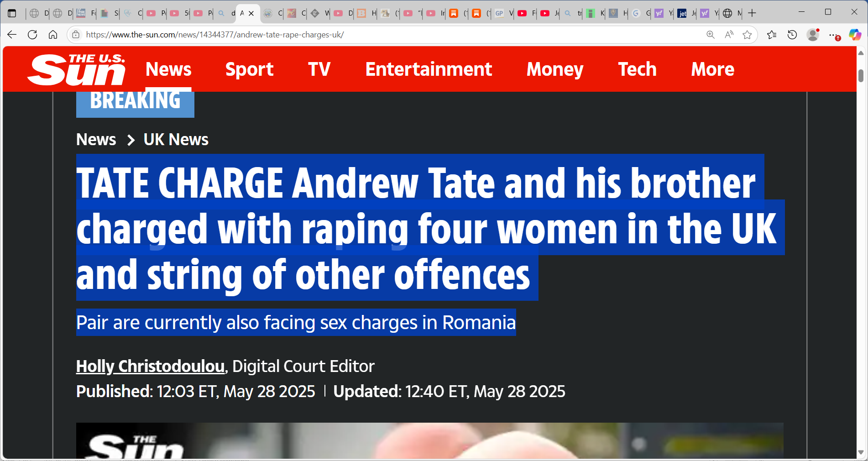868x461 pixels.
Task: Open the Favorites list icon
Action: [x=772, y=35]
